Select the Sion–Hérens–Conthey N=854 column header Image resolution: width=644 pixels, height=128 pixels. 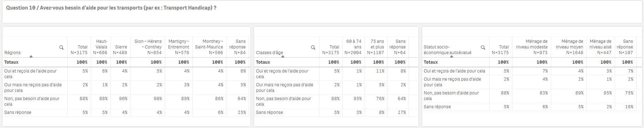coord(147,47)
